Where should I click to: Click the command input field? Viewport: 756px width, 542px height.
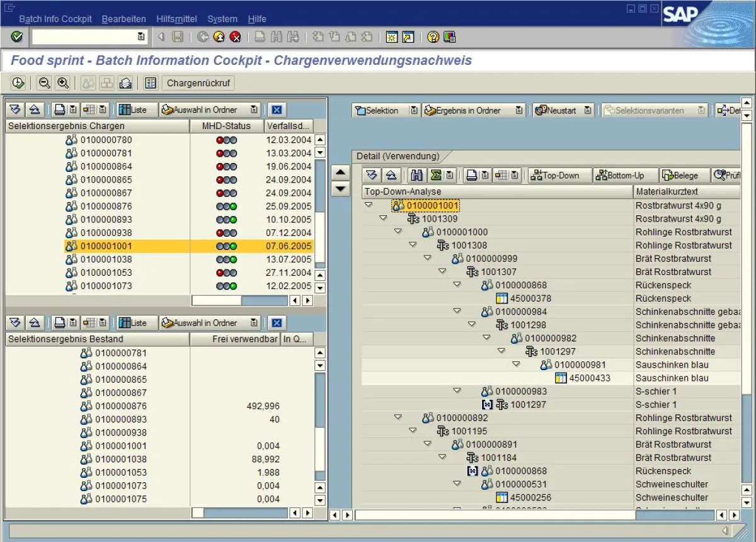click(84, 37)
